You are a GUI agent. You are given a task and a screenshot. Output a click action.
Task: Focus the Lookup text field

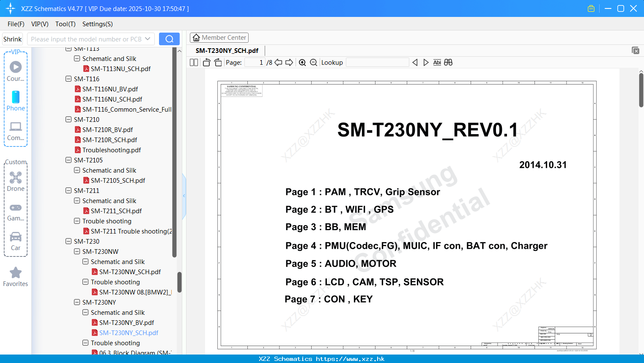[x=377, y=63]
